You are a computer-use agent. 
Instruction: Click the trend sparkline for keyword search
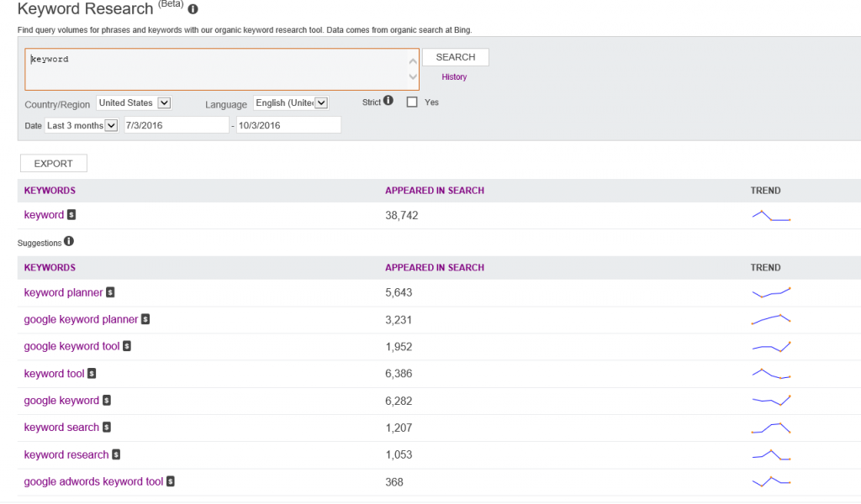coord(771,428)
